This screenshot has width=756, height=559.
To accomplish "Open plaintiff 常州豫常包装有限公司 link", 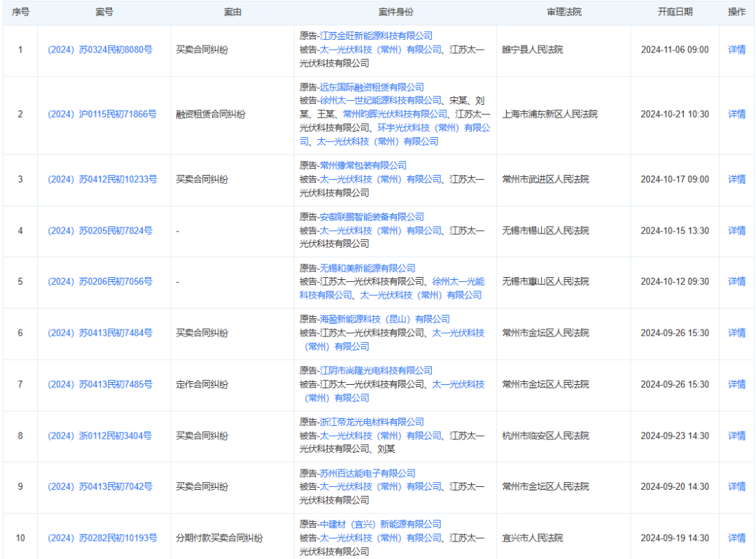I will 363,166.
